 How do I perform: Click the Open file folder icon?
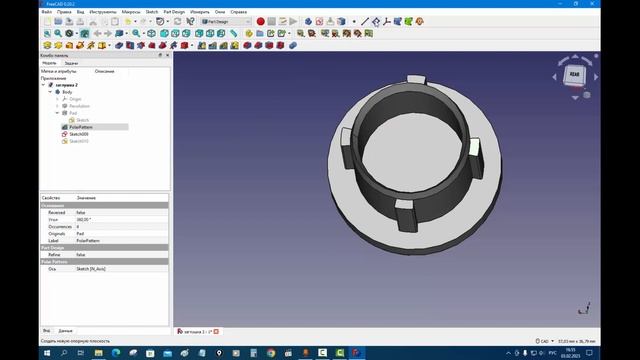[x=58, y=22]
